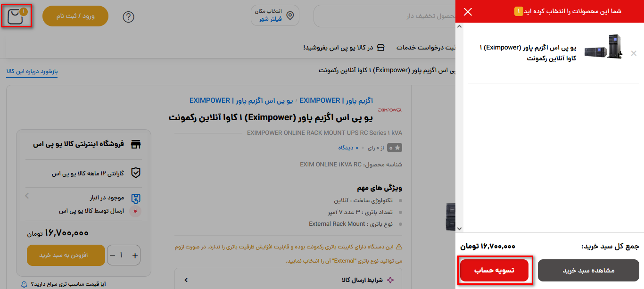Click the location pin icon
Image resolution: width=644 pixels, height=289 pixels.
tap(290, 16)
